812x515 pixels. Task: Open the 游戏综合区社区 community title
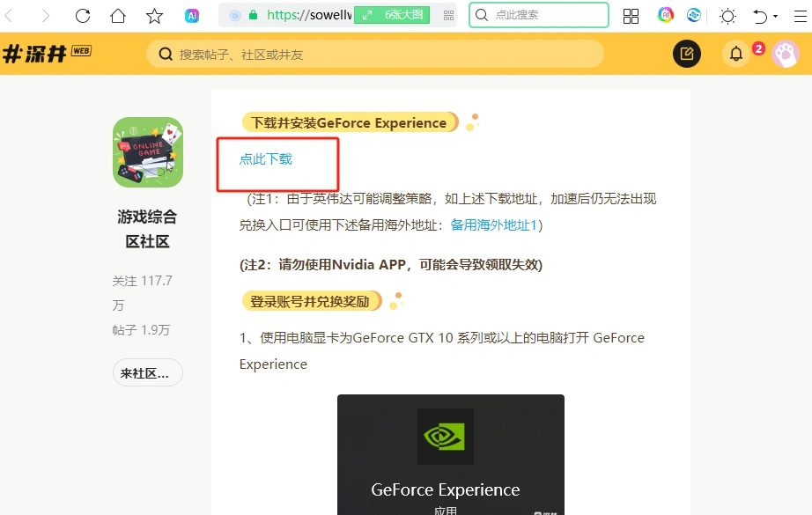[148, 229]
